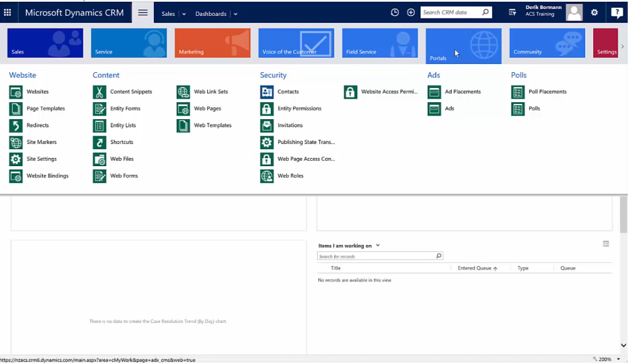Screen dimensions: 628x364
Task: Select the Settings area tile
Action: click(606, 43)
